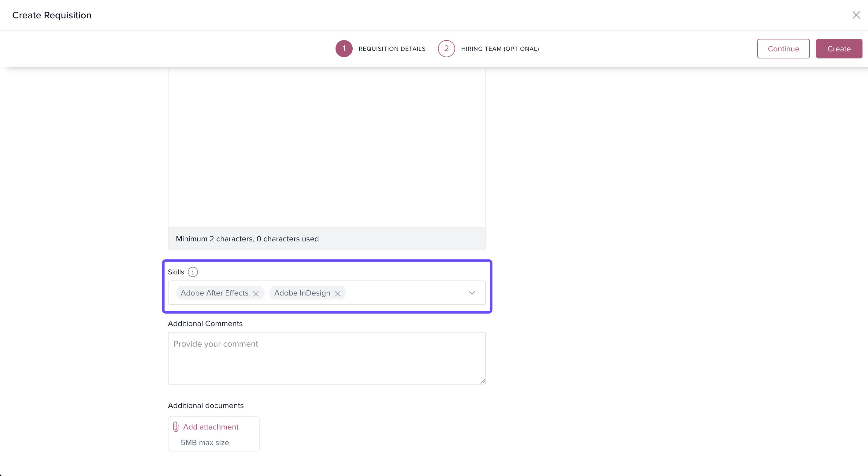Remove the Adobe After Effects skill tag
The height and width of the screenshot is (476, 868).
(256, 293)
